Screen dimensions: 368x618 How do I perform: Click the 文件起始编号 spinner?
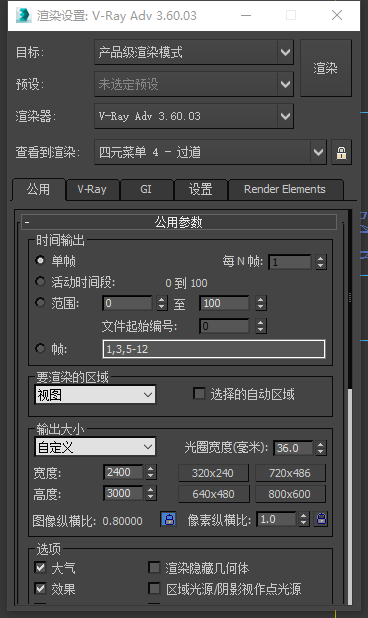[x=260, y=326]
